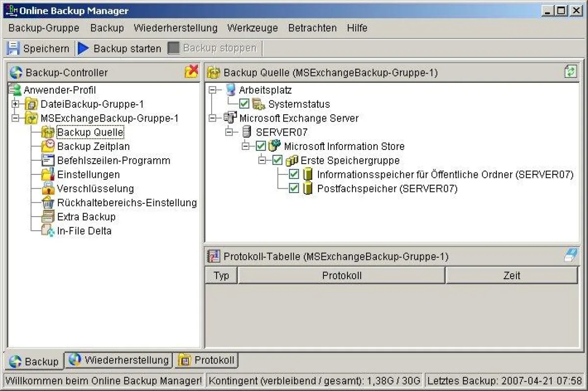
Task: Click the Zeit column header in Protokoll-Tabelle
Action: coord(512,275)
